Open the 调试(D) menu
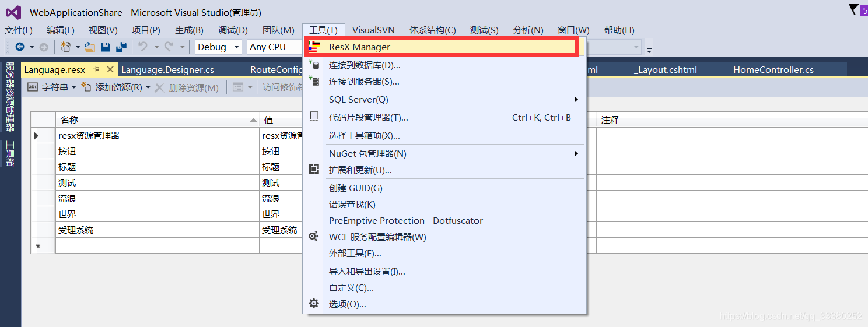This screenshot has width=868, height=327. (233, 30)
